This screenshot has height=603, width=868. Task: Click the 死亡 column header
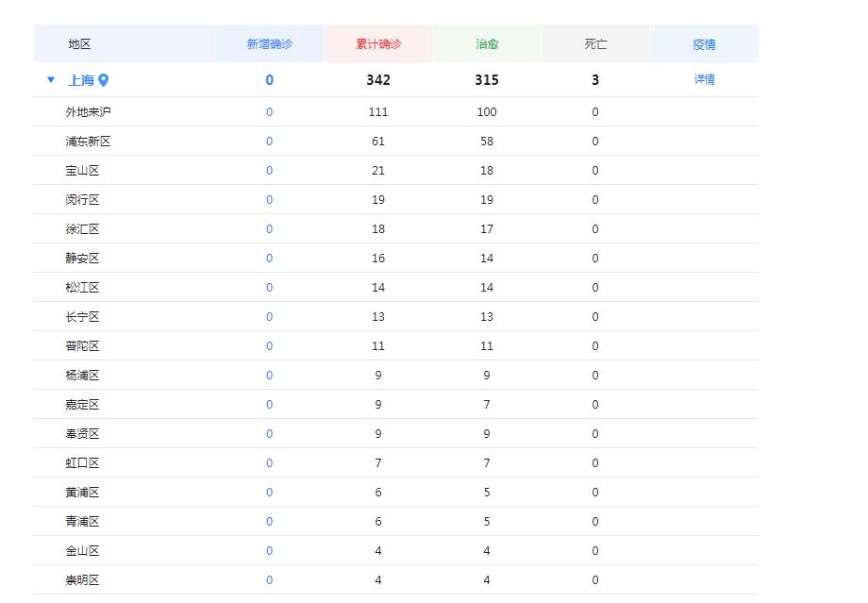[595, 44]
